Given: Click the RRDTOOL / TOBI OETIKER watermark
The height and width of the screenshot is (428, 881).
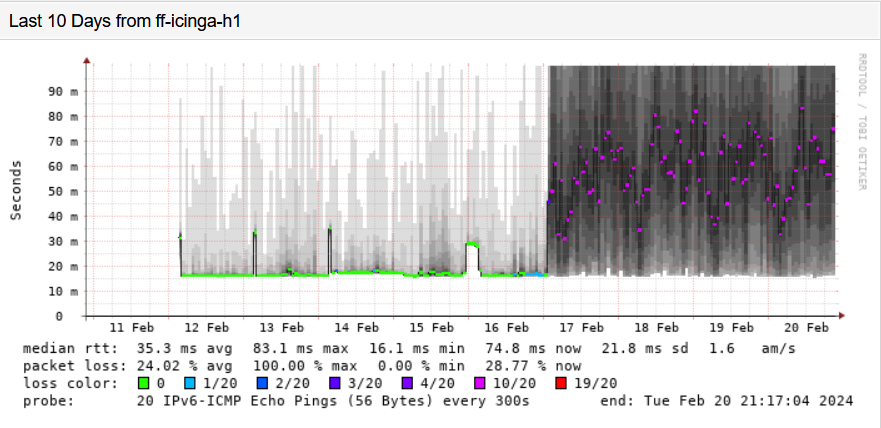Looking at the screenshot, I should click(x=862, y=121).
